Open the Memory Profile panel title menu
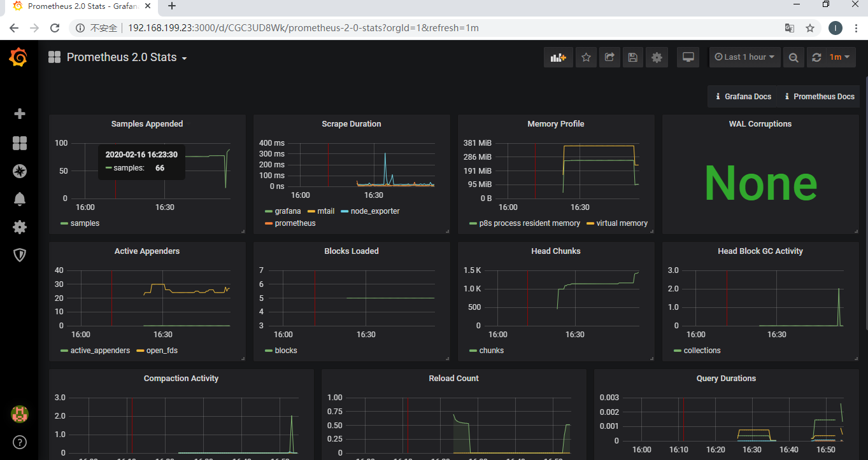 coord(556,124)
